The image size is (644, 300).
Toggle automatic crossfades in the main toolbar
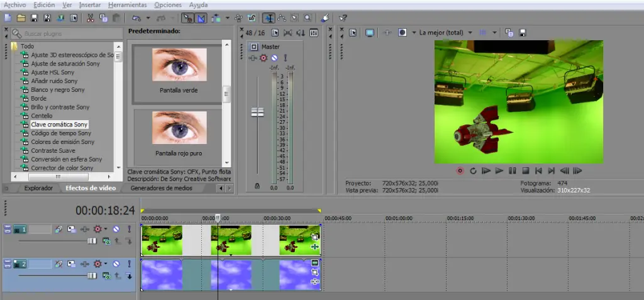coord(201,18)
